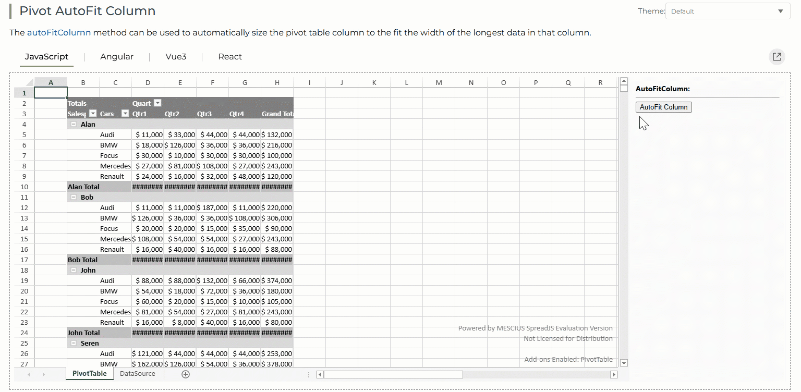Select row 10 header

pyautogui.click(x=25, y=187)
